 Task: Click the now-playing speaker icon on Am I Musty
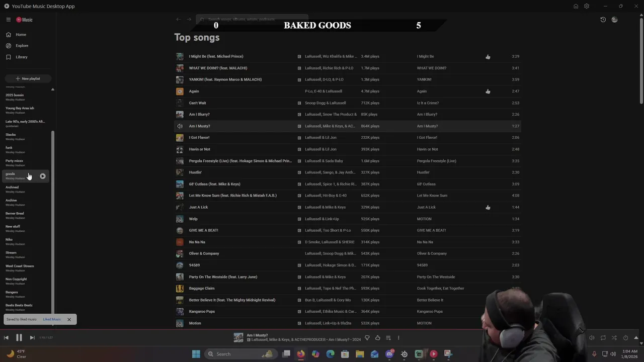click(x=180, y=126)
